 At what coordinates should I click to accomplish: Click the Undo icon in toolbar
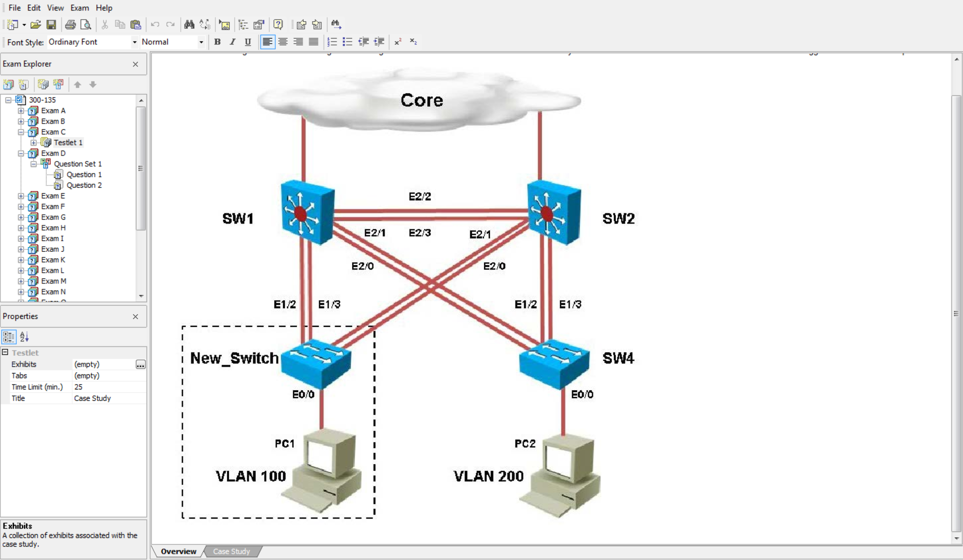[x=154, y=24]
